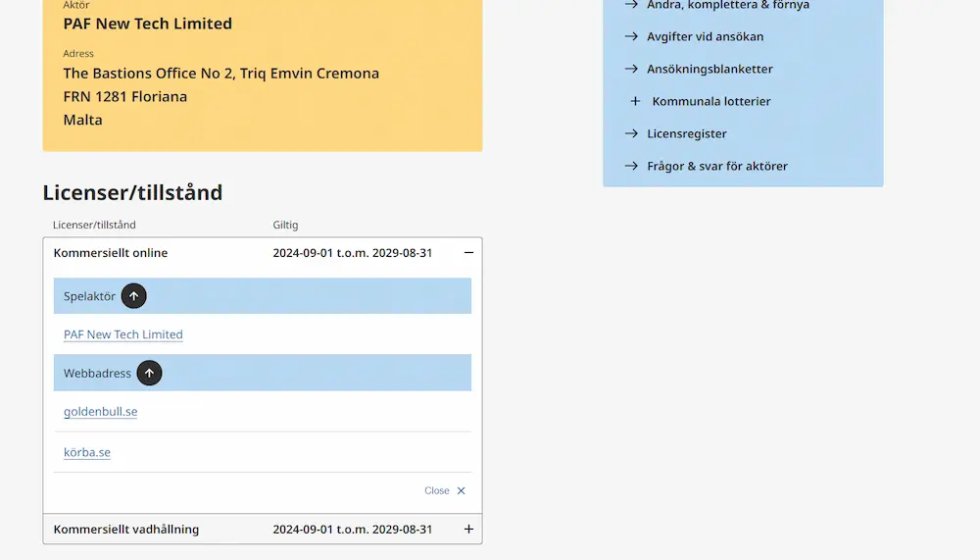The height and width of the screenshot is (560, 980).
Task: Click the up-arrow icon beside Spelaktör
Action: click(x=133, y=296)
